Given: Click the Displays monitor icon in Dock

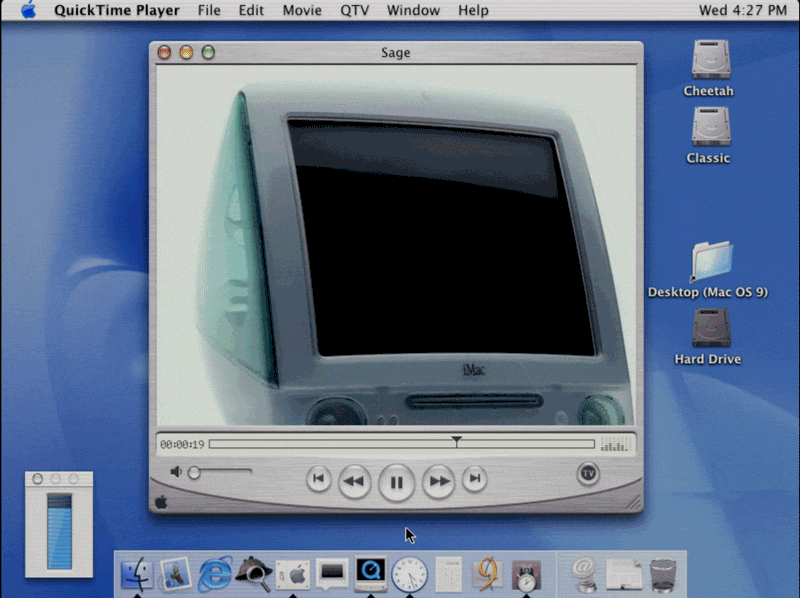Looking at the screenshot, I should (332, 574).
